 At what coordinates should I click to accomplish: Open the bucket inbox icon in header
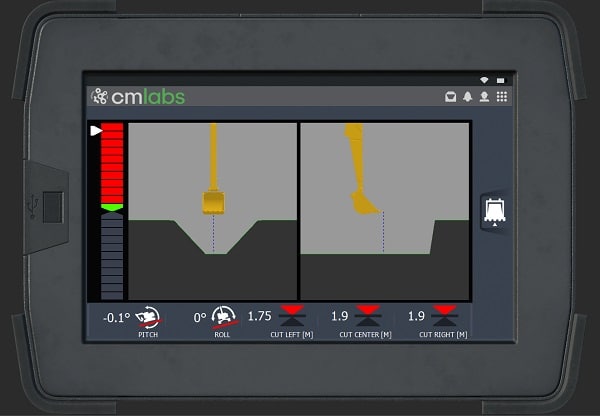pyautogui.click(x=450, y=96)
